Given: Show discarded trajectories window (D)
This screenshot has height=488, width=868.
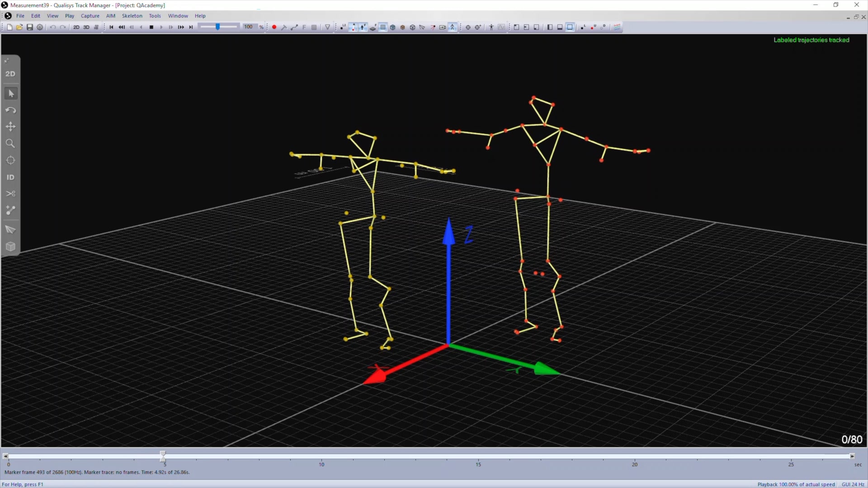Looking at the screenshot, I should [603, 27].
